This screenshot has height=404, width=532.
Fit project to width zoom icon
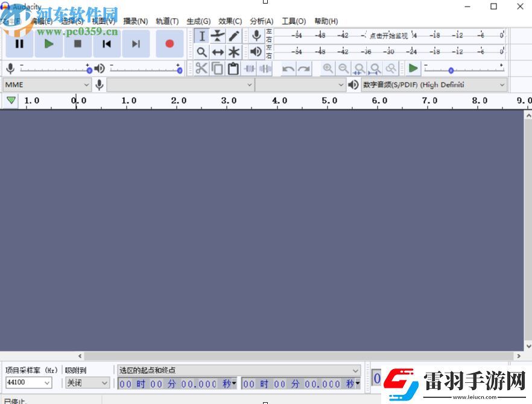(375, 69)
